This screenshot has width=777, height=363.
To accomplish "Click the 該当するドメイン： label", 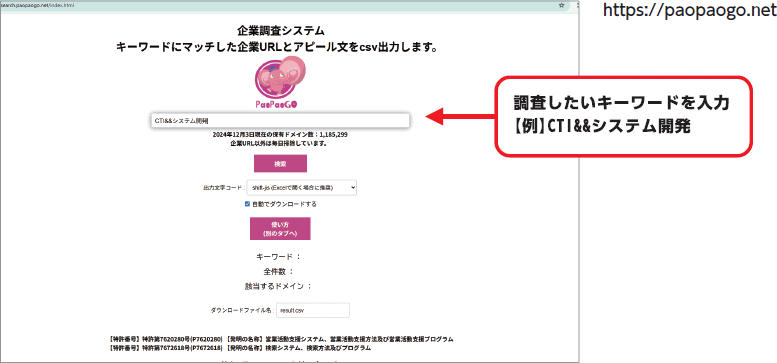I will tap(278, 286).
